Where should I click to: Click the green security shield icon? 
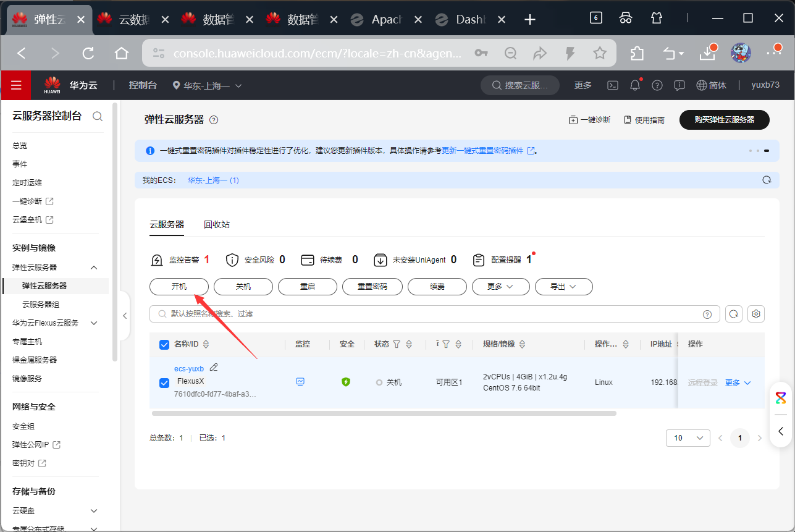[x=346, y=382]
